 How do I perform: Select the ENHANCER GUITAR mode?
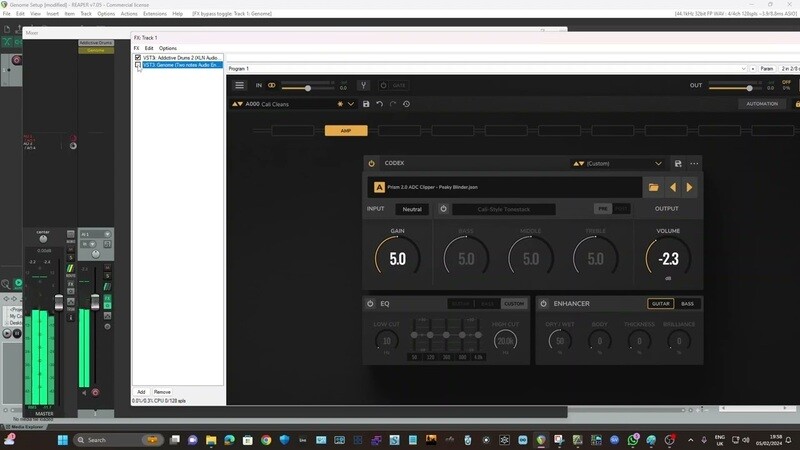click(x=660, y=304)
